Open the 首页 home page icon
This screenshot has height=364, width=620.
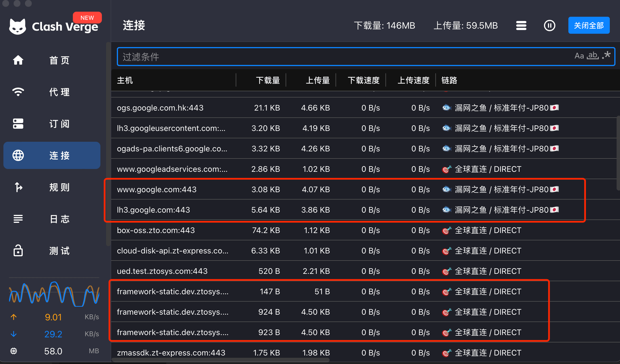(x=18, y=60)
